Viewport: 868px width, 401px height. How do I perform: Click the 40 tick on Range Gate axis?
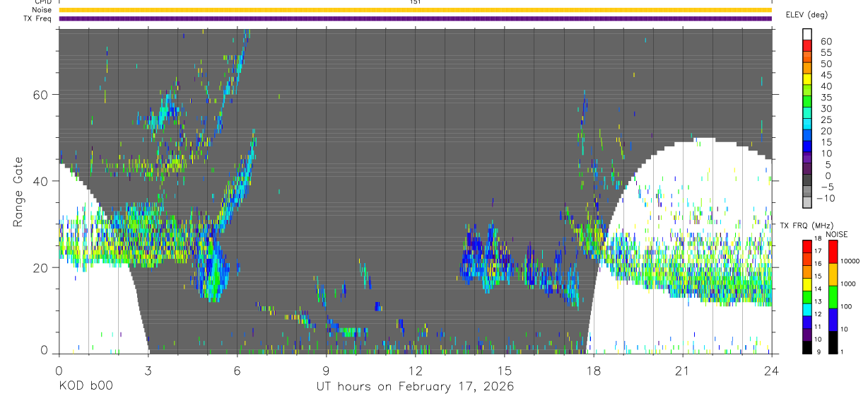coord(41,181)
